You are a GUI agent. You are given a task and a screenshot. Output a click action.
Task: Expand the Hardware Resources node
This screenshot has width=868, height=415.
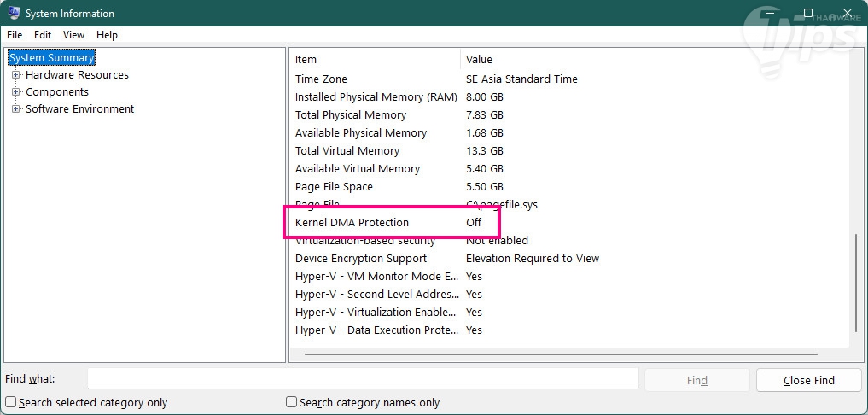15,75
